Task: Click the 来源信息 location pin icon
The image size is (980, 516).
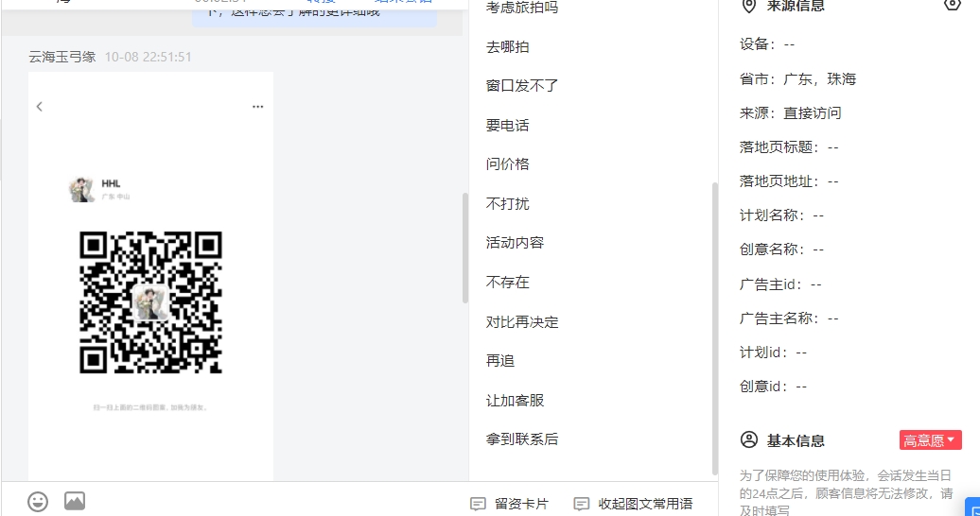Action: pyautogui.click(x=749, y=6)
